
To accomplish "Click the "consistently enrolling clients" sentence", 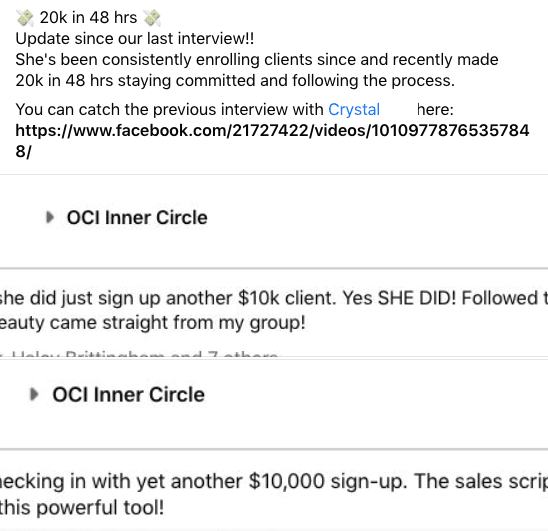I will point(257,60).
